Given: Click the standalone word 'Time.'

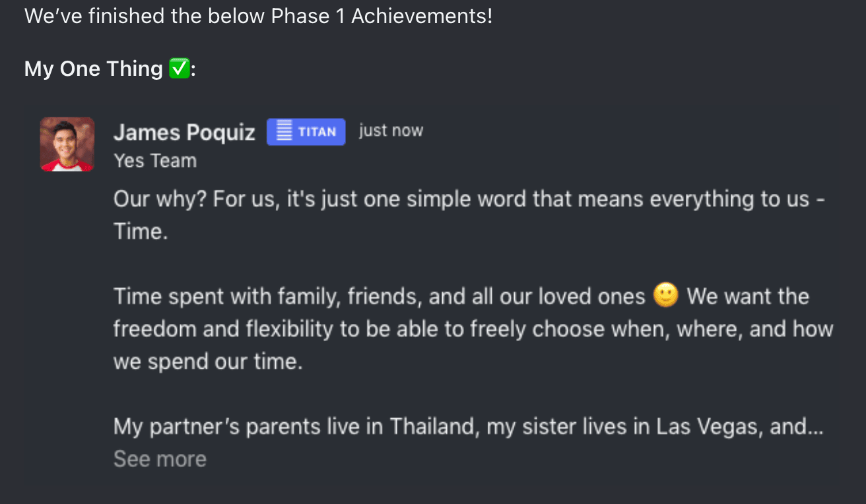Looking at the screenshot, I should 141,232.
